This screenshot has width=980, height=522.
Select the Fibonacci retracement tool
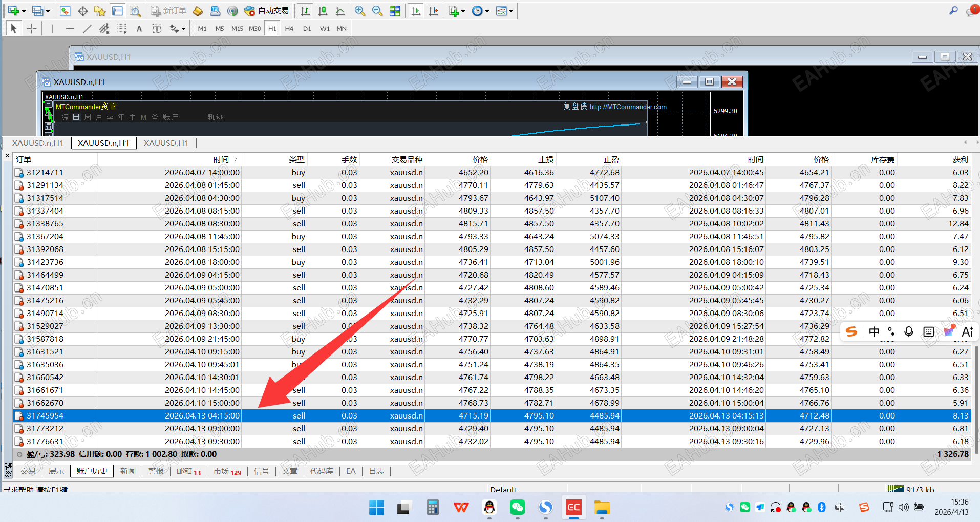point(122,29)
